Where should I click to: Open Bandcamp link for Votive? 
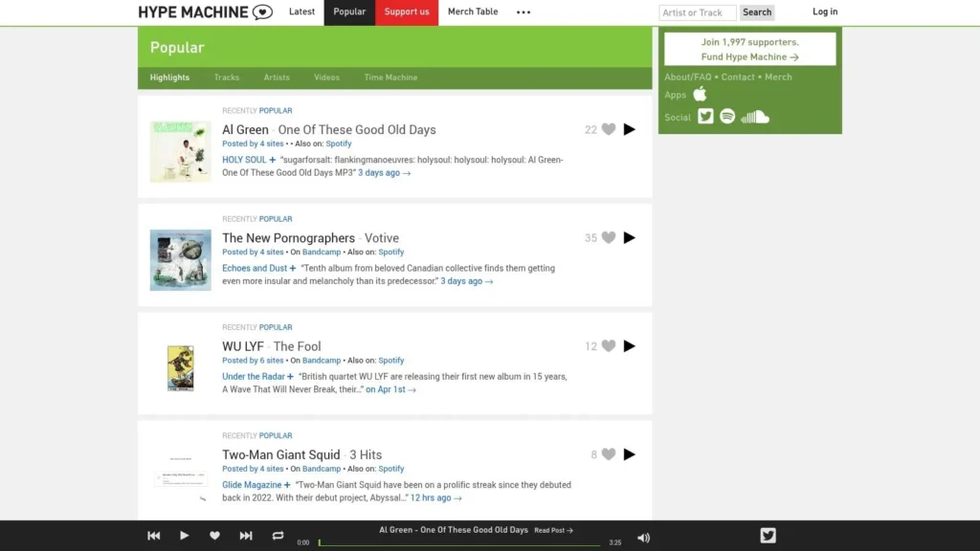pyautogui.click(x=322, y=252)
